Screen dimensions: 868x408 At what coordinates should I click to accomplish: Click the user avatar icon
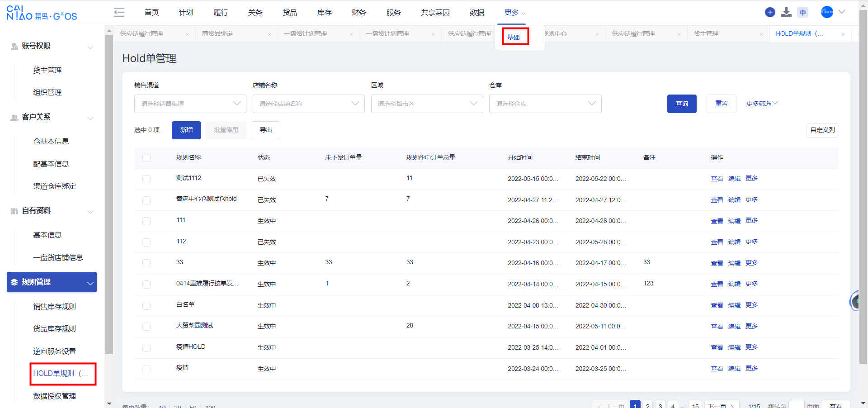point(827,12)
